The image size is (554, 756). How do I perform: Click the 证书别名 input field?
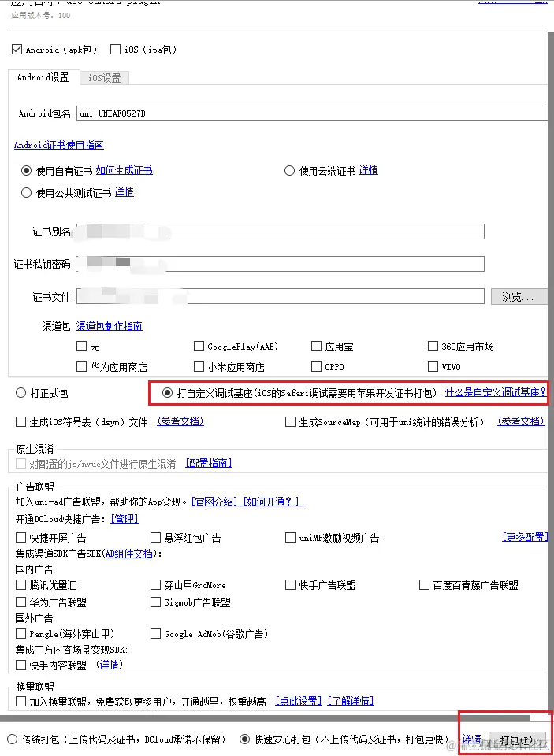click(281, 232)
